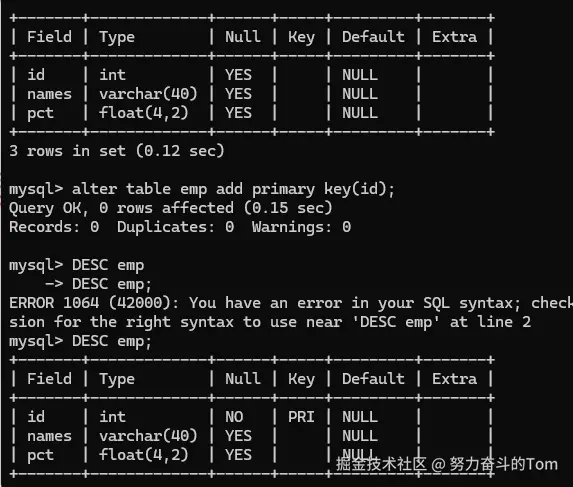Click the 'Default' header in the second table
The image size is (573, 487).
[x=373, y=379]
